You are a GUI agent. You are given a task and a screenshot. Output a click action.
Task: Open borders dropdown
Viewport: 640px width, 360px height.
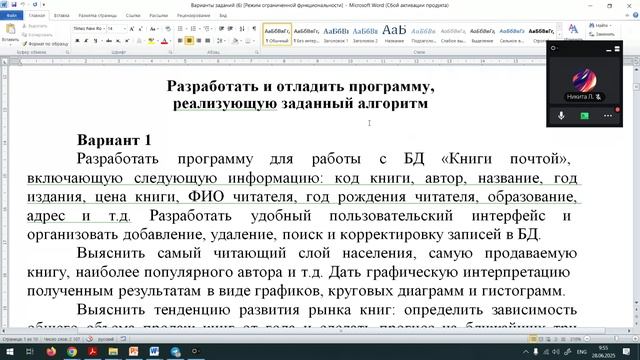point(253,41)
